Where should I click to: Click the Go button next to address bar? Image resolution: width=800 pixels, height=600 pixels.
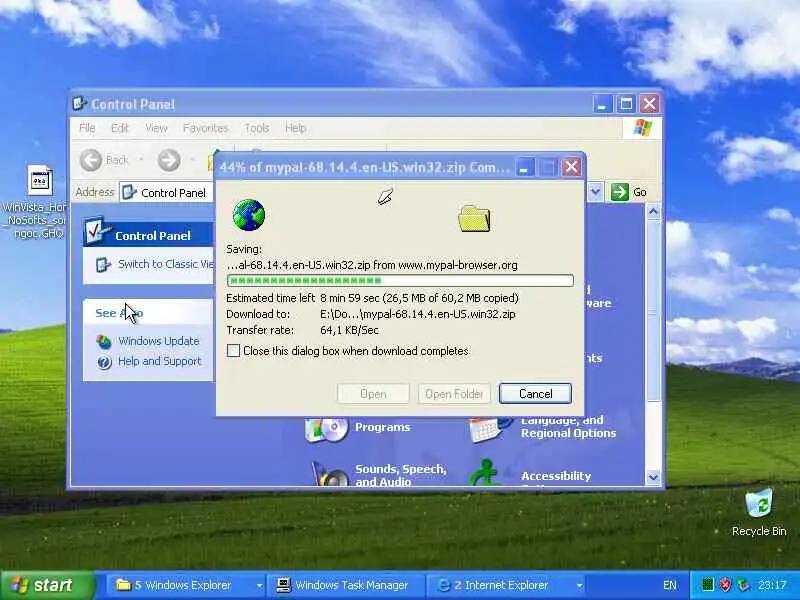point(629,192)
